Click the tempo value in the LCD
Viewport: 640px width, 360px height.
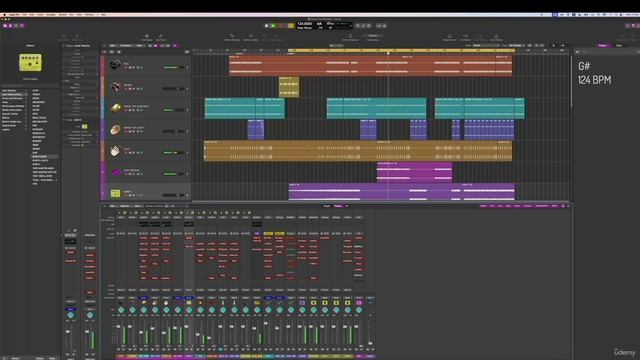pyautogui.click(x=305, y=24)
